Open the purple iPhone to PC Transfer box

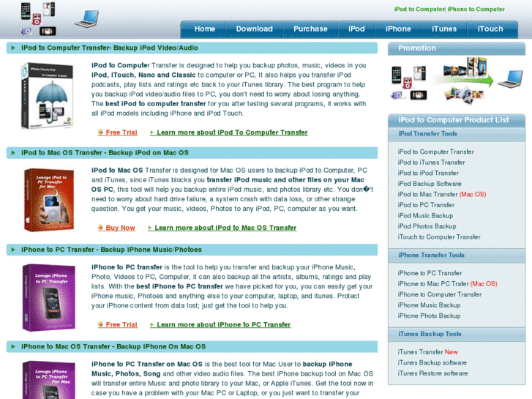(x=49, y=297)
